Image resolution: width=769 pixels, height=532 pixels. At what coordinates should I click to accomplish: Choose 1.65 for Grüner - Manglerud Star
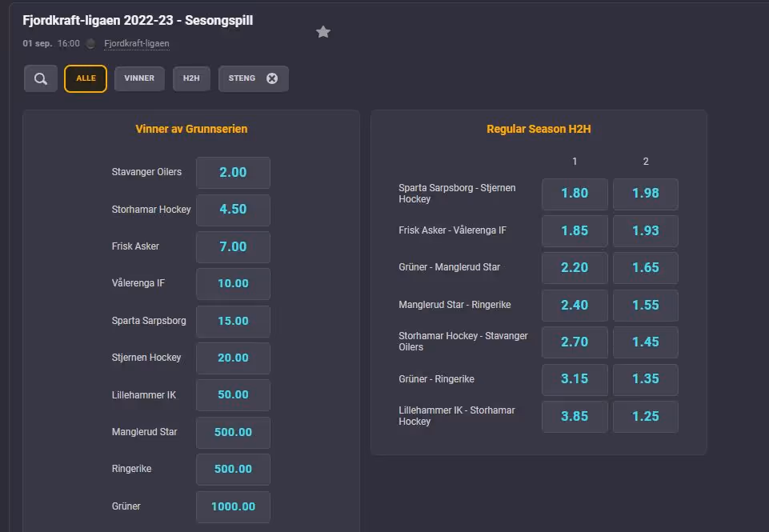[646, 268]
